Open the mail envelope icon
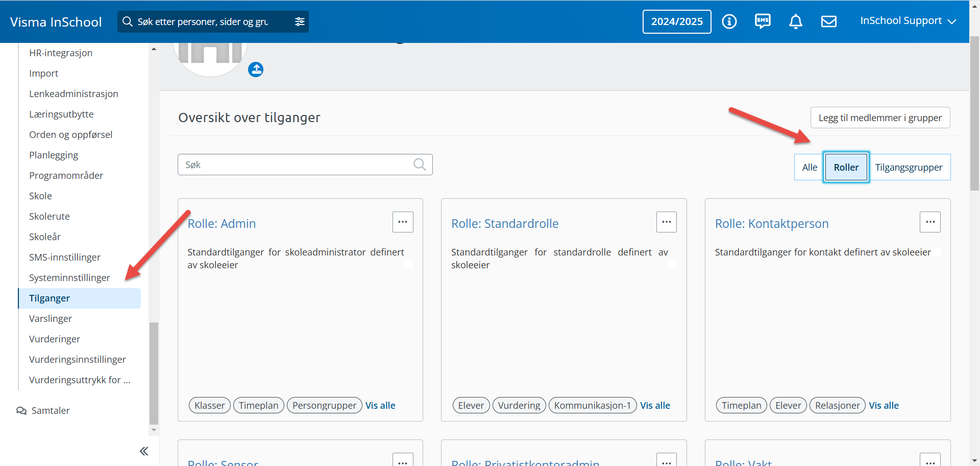This screenshot has height=466, width=980. [828, 21]
